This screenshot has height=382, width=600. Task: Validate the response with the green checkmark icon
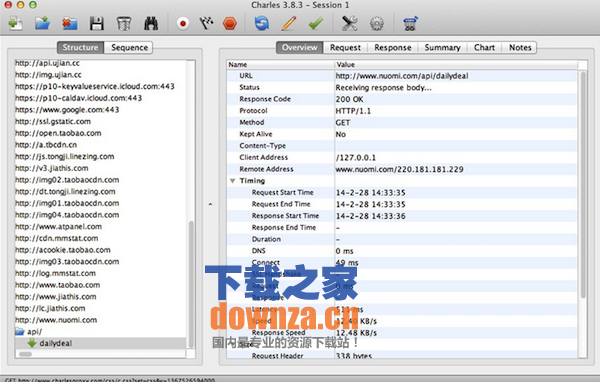(316, 24)
